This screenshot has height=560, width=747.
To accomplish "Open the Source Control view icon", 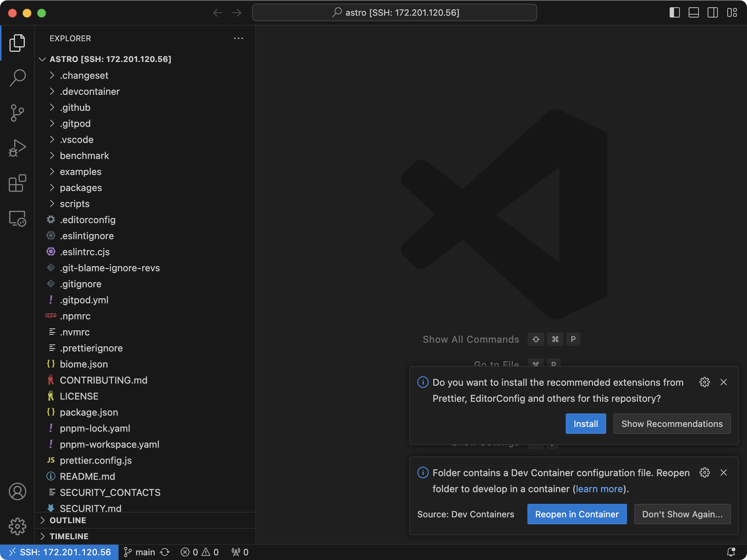I will coord(17,113).
